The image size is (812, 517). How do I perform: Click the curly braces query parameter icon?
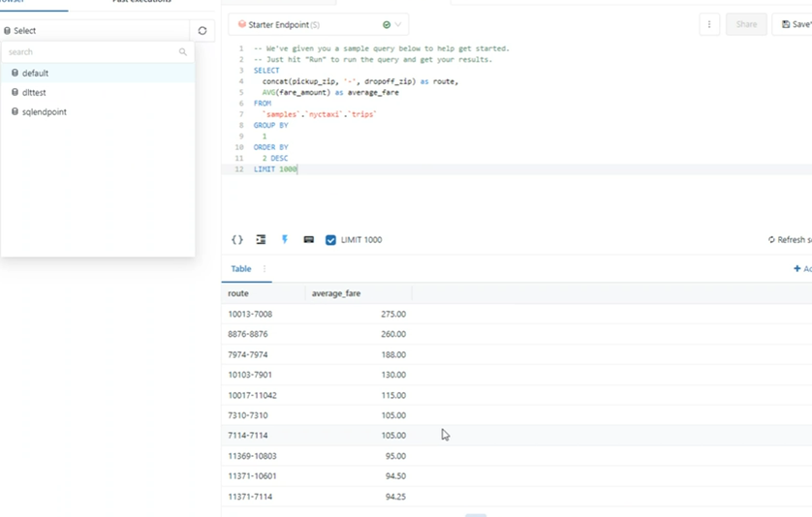(237, 240)
